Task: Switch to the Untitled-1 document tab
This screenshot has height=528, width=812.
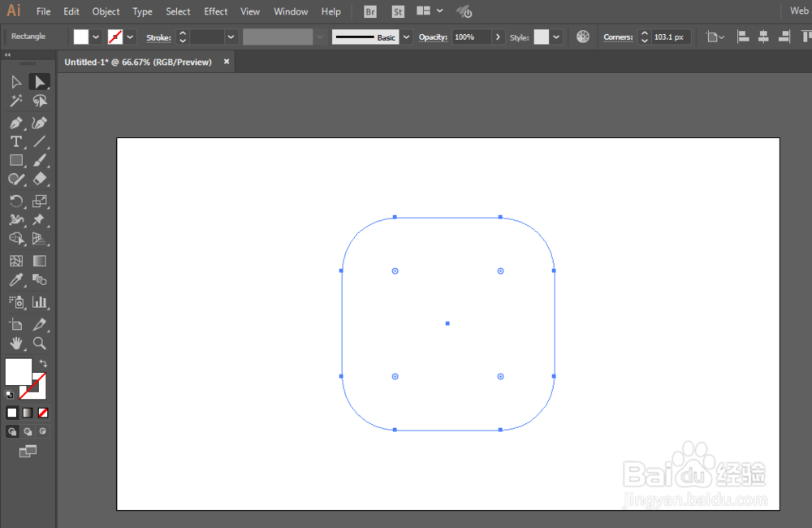Action: click(138, 63)
